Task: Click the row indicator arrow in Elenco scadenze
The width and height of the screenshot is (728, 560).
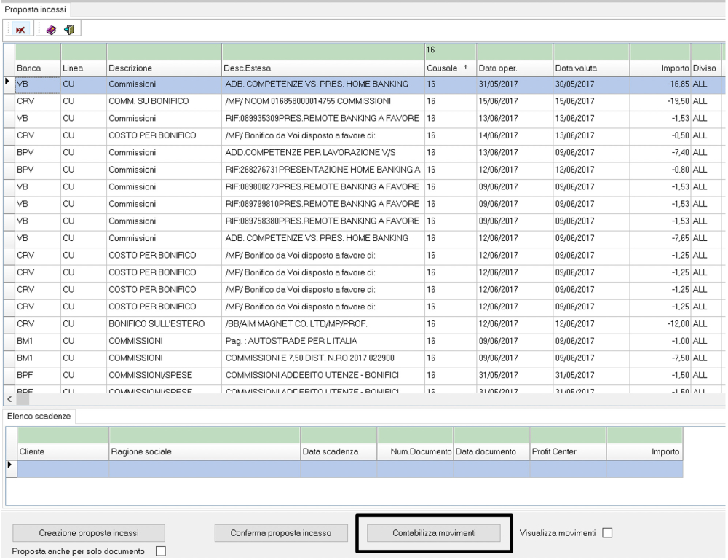Action: [9, 464]
